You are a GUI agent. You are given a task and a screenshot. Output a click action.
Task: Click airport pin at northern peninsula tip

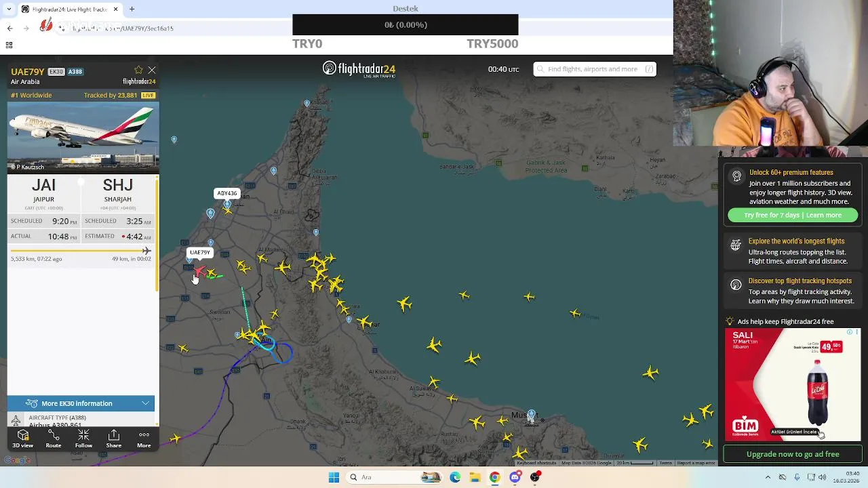[307, 104]
